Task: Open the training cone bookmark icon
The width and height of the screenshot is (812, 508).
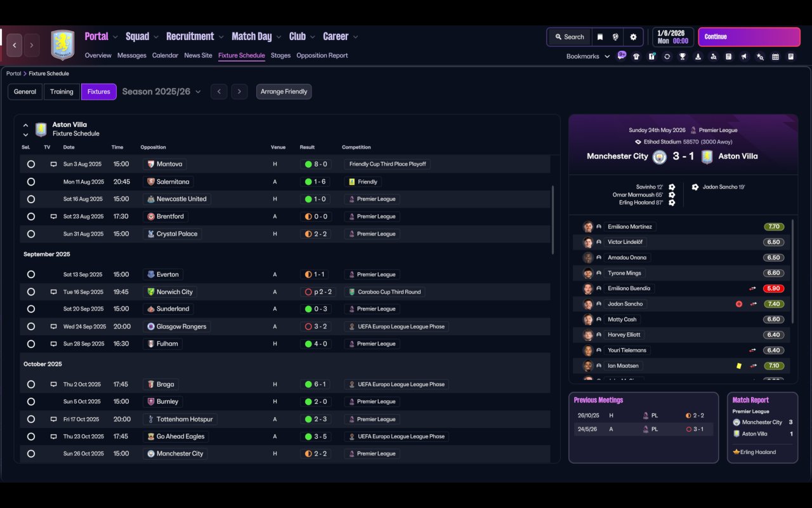Action: (698, 57)
